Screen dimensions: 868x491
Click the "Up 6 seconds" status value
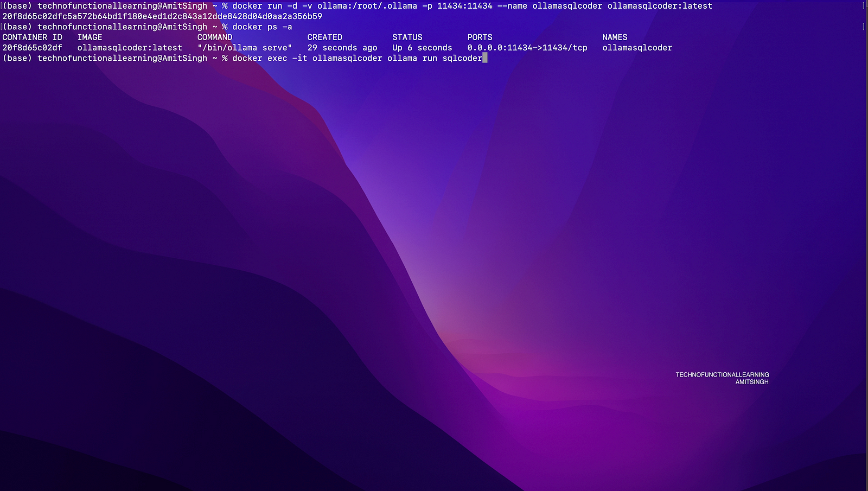click(422, 48)
